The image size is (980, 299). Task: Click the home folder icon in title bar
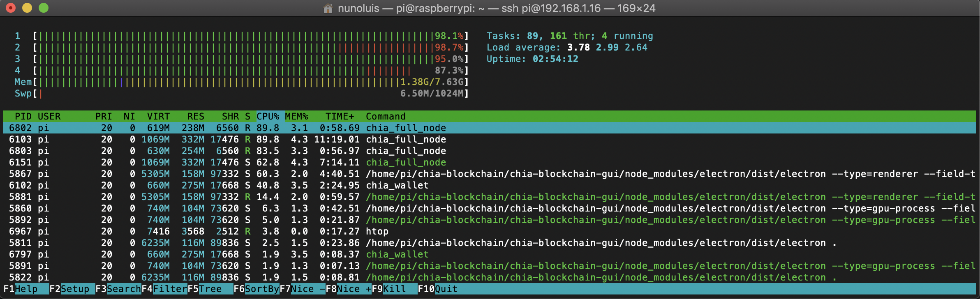[x=328, y=8]
